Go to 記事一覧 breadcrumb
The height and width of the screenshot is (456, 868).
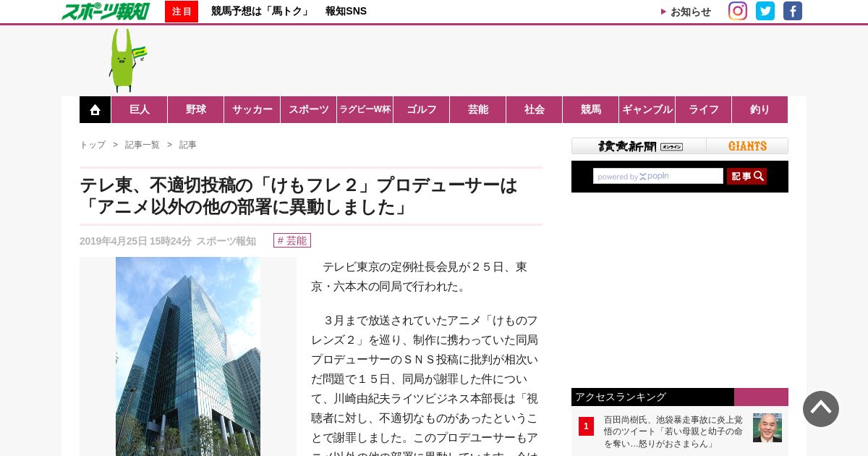pyautogui.click(x=142, y=145)
